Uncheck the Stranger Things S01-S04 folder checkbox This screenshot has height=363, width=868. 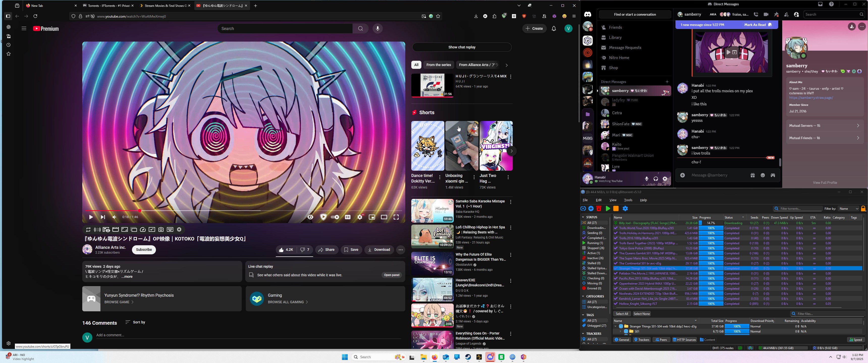(x=621, y=326)
